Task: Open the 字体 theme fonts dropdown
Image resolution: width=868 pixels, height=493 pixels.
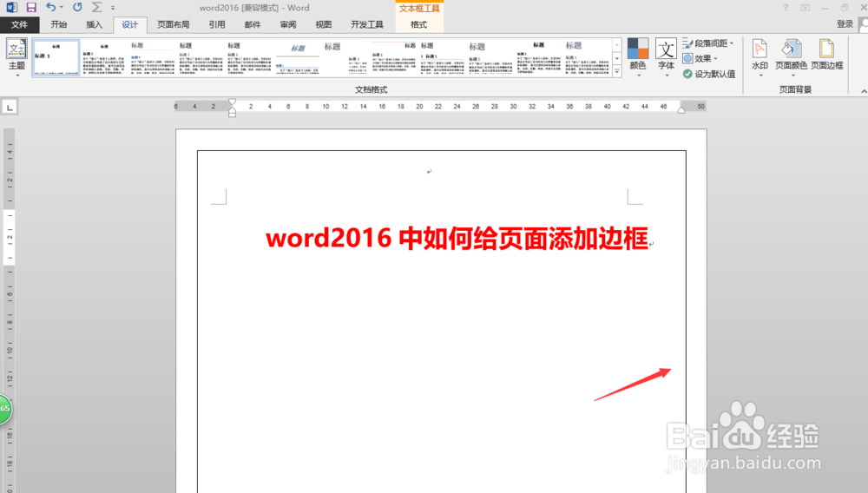Action: (666, 57)
